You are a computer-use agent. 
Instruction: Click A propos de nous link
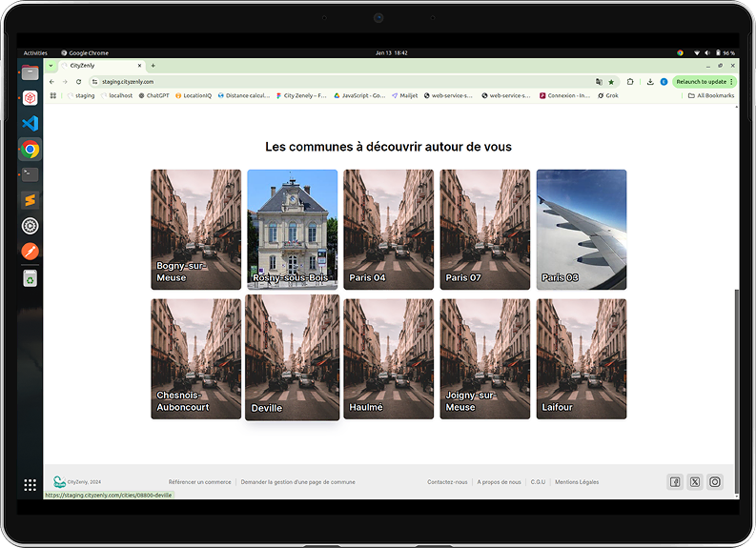499,482
